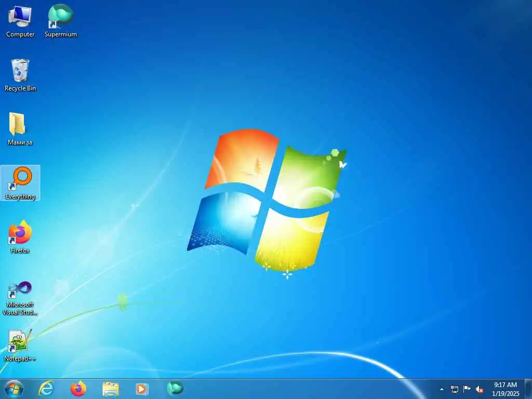
Task: Select the Microsoft Visual Studio shortcut
Action: point(20,298)
